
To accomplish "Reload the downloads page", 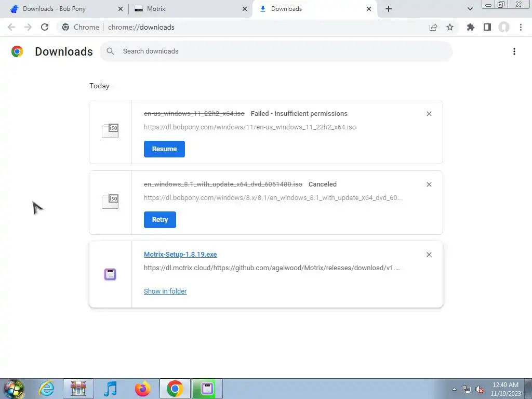I will pos(45,27).
